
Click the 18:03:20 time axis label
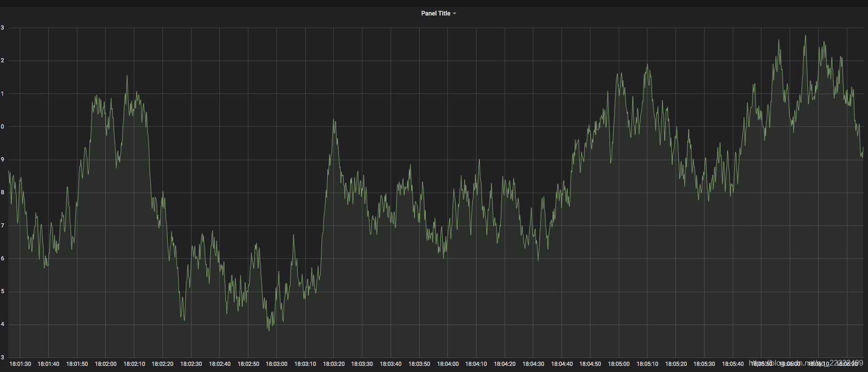[334, 364]
